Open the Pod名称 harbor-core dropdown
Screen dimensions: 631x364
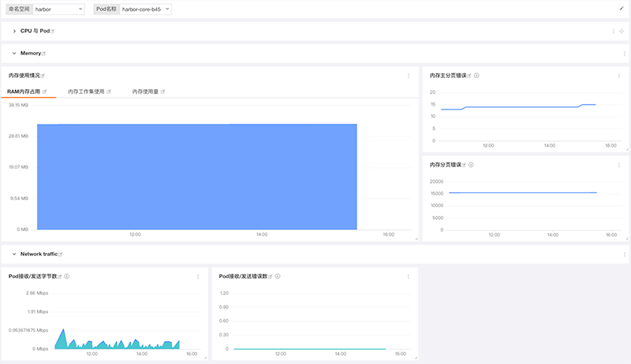pyautogui.click(x=145, y=9)
